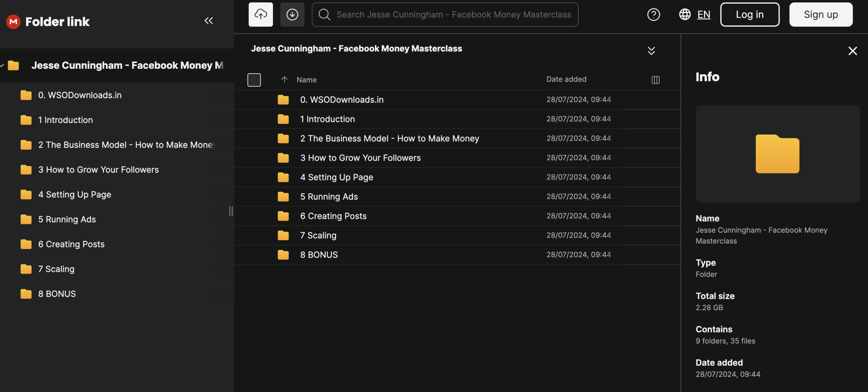Screen dimensions: 868x392
Task: Open the column chooser icon
Action: tap(655, 80)
